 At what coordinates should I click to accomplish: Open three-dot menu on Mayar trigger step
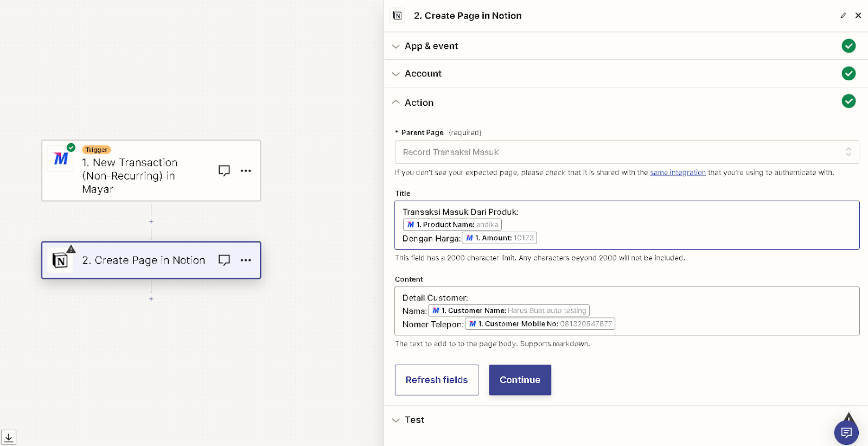pyautogui.click(x=246, y=170)
